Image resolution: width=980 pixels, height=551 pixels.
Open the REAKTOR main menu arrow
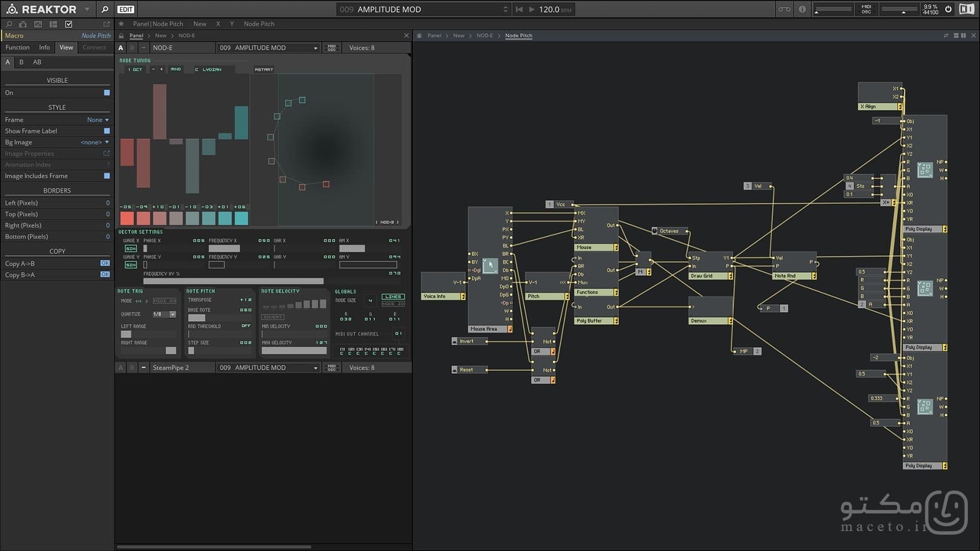87,9
